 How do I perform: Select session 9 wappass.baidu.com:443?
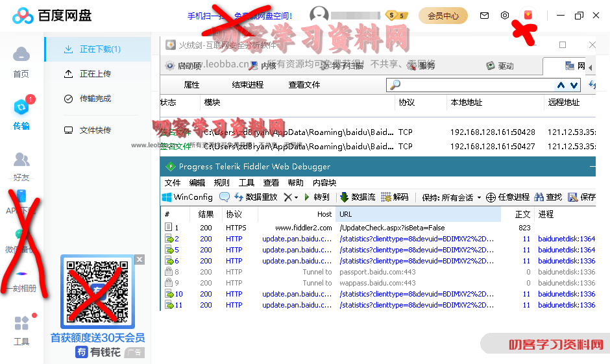click(378, 283)
